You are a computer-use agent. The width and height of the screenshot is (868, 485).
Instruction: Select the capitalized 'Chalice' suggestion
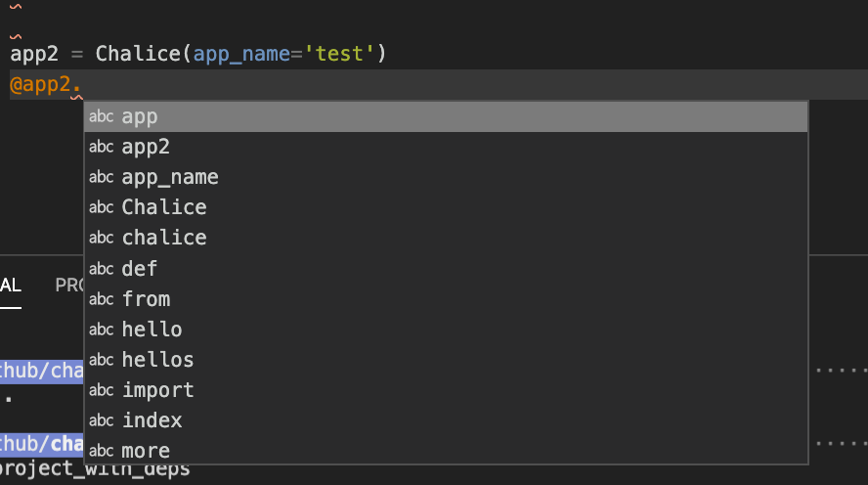pos(446,207)
